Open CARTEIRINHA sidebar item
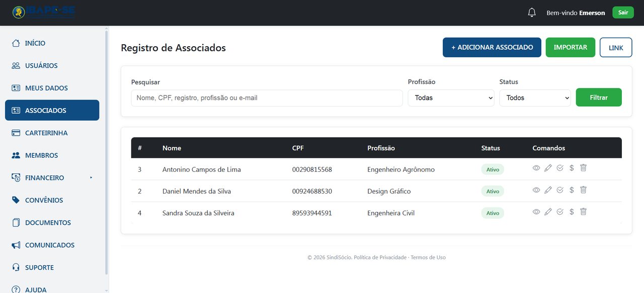The height and width of the screenshot is (293, 644). click(x=52, y=133)
